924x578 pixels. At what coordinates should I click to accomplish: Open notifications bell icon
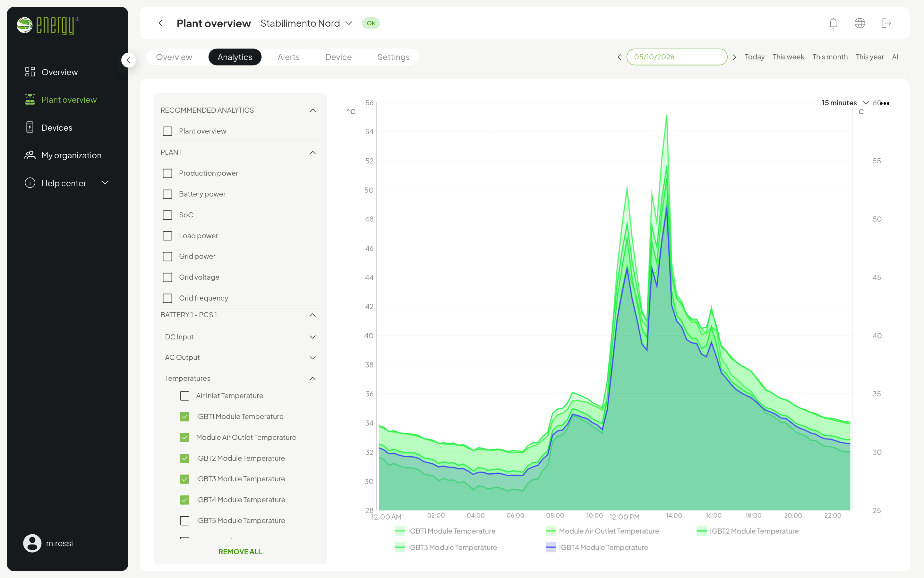pos(833,23)
